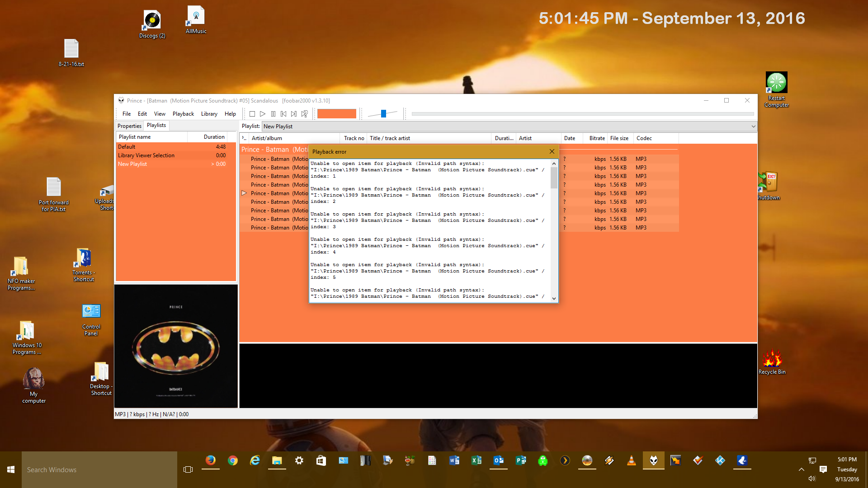Click the foobar2000 taskbar icon
Screen dimensions: 868x488
click(654, 460)
